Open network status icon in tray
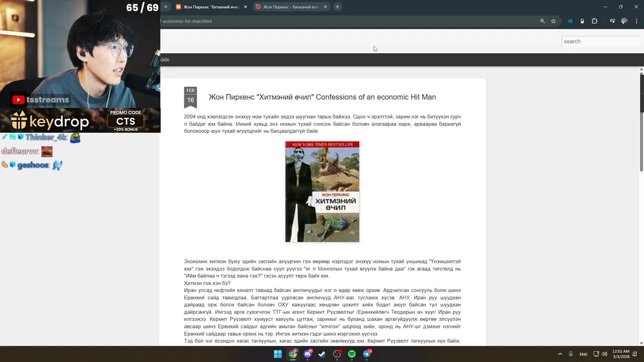The image size is (644, 362). tap(596, 354)
